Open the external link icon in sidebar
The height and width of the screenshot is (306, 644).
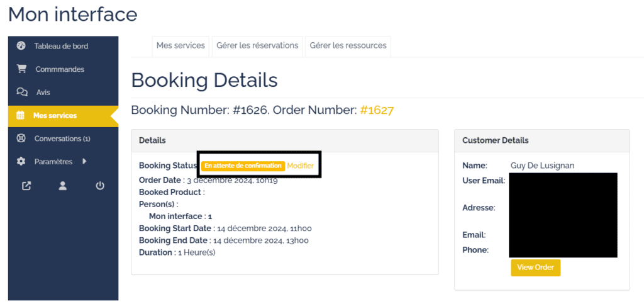(x=26, y=186)
